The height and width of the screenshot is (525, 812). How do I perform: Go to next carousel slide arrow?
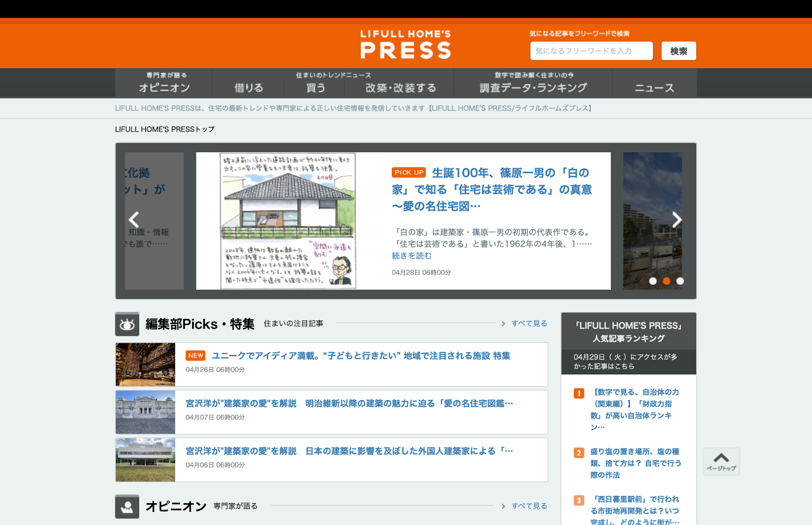[677, 219]
